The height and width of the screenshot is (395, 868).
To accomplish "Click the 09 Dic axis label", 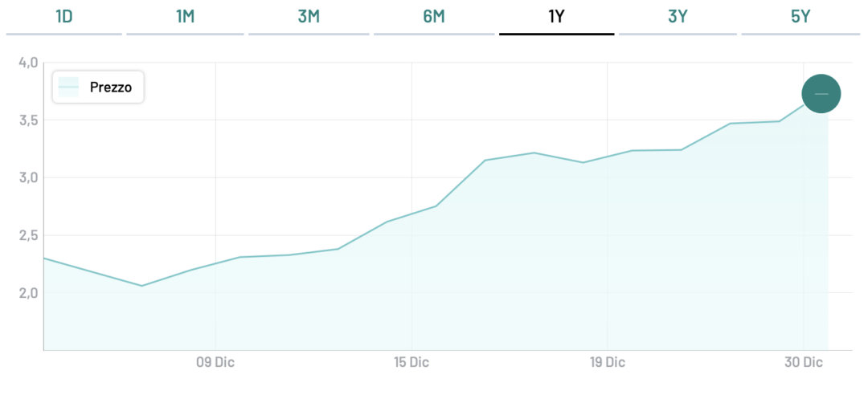I will (215, 362).
